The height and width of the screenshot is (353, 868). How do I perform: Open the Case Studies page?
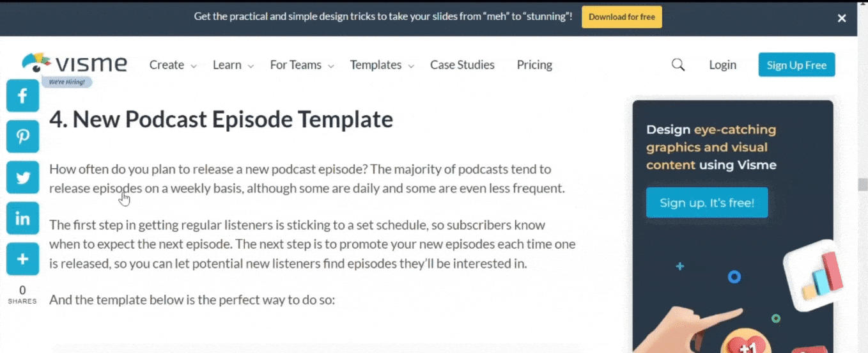point(462,65)
